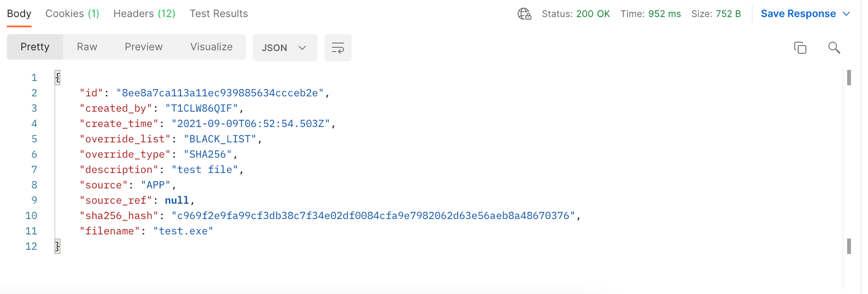868x294 pixels.
Task: Click the network globe lock icon
Action: pos(525,14)
